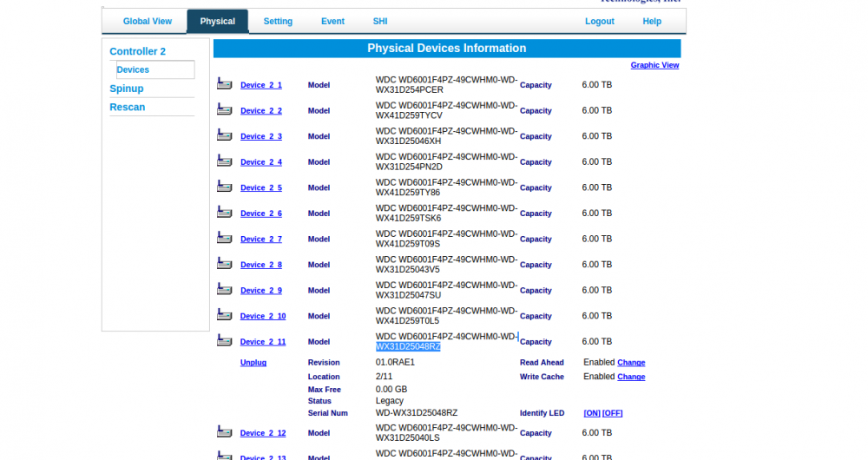Click Logout in the top bar

tap(600, 21)
